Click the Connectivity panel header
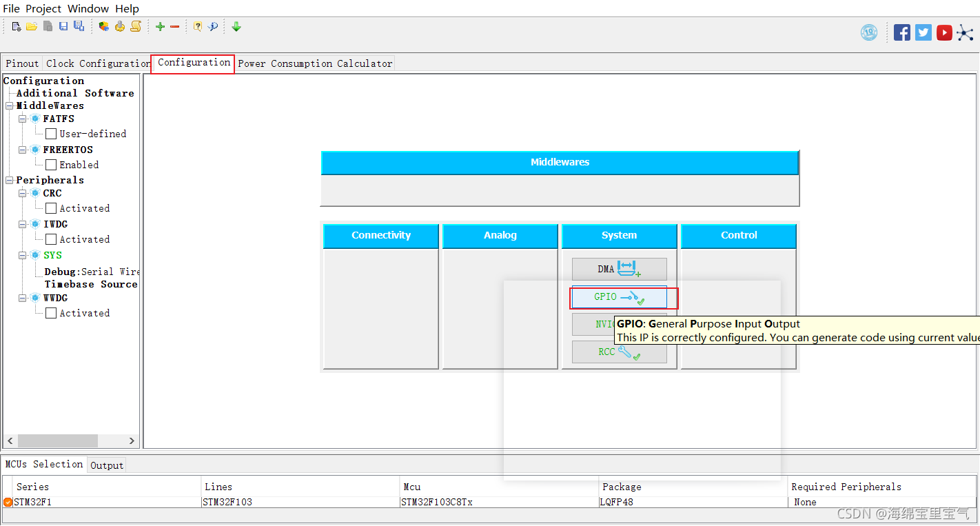Image resolution: width=980 pixels, height=526 pixels. point(381,236)
